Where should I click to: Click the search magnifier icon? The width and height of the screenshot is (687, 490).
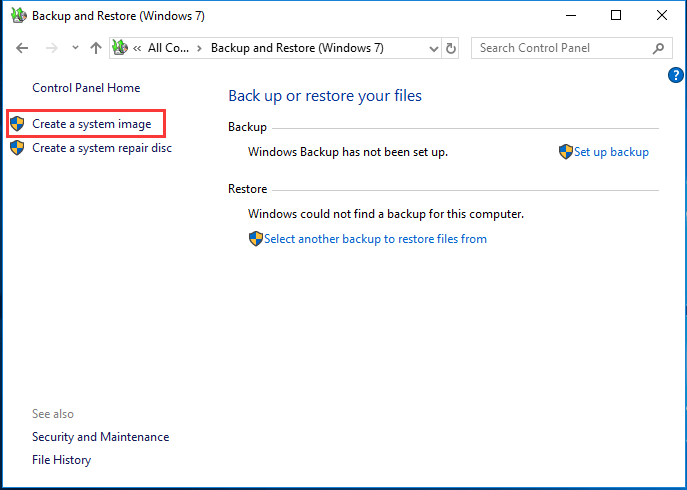tap(658, 48)
